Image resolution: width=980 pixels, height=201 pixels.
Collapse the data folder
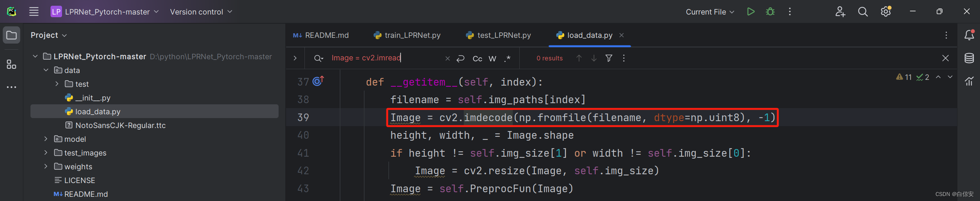(46, 70)
